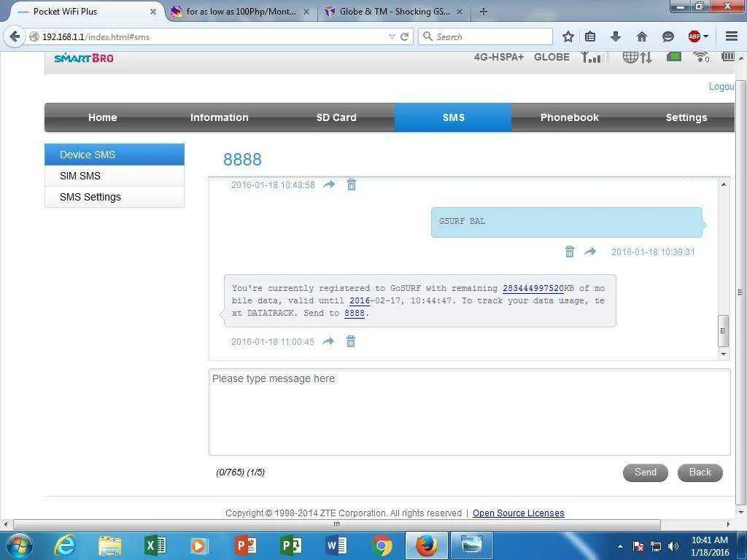Image resolution: width=747 pixels, height=560 pixels.
Task: Click the volume speaker tray icon
Action: click(673, 546)
